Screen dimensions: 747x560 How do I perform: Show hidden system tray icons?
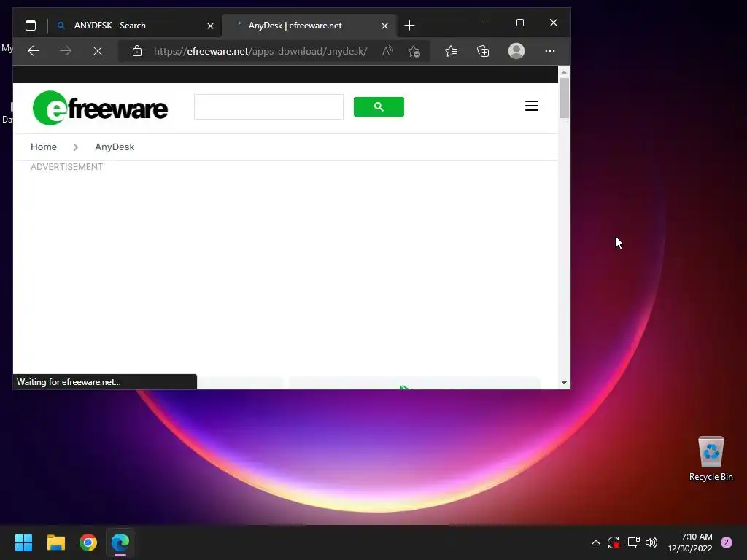click(595, 542)
